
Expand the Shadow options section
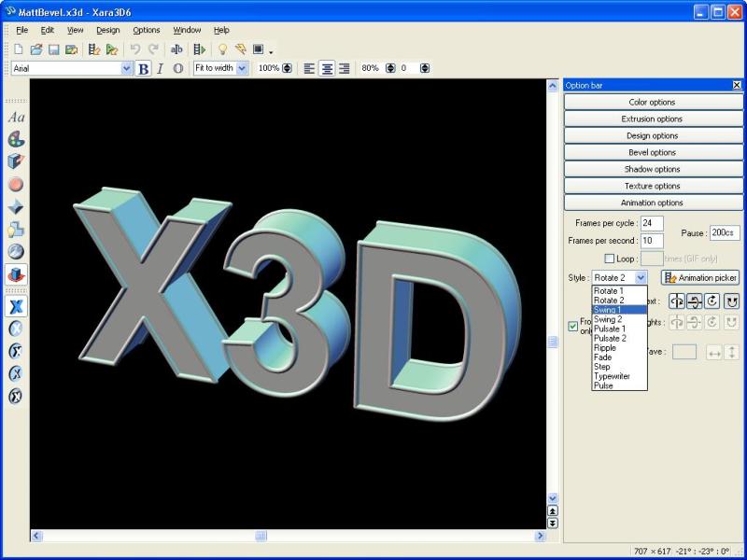pyautogui.click(x=652, y=169)
